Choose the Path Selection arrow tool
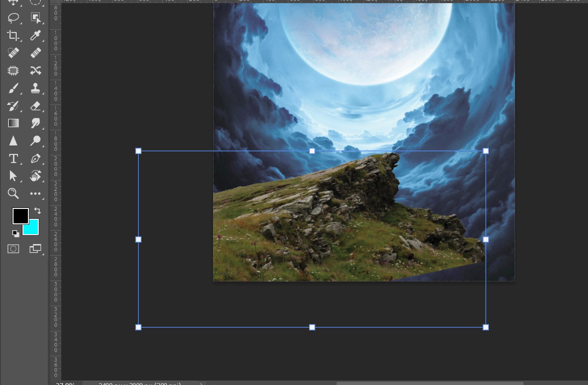This screenshot has height=385, width=588. coord(14,176)
